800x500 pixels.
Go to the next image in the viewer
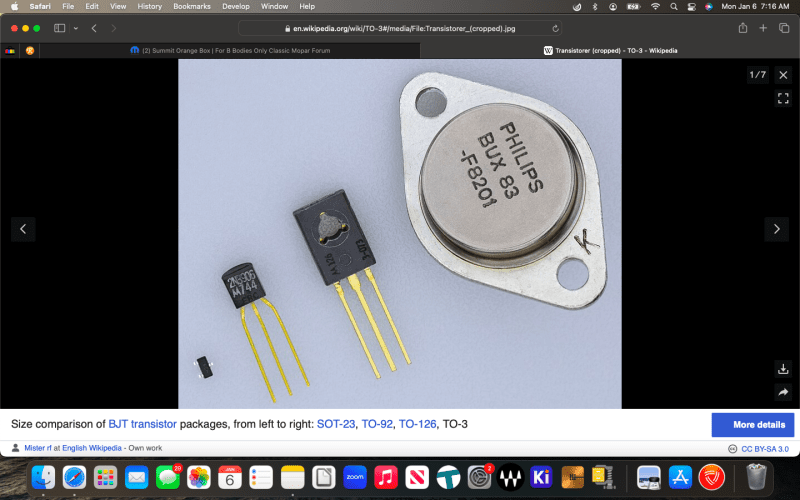point(777,229)
